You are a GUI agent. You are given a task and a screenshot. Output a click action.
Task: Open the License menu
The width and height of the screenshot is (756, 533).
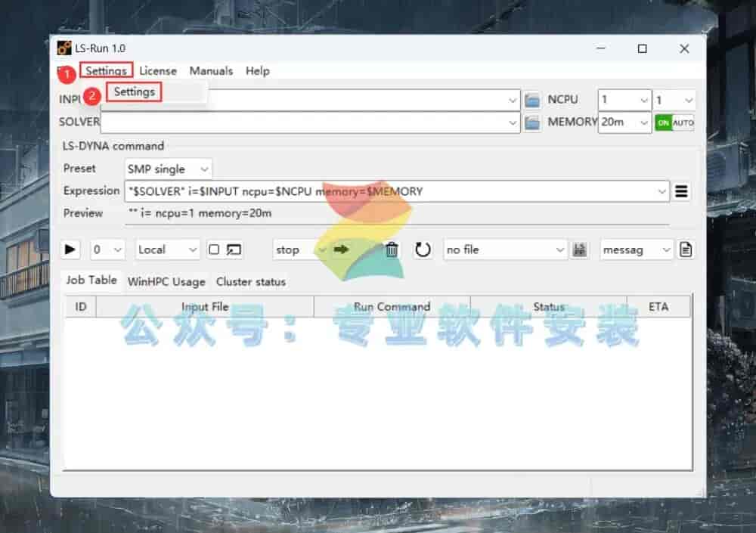click(158, 71)
